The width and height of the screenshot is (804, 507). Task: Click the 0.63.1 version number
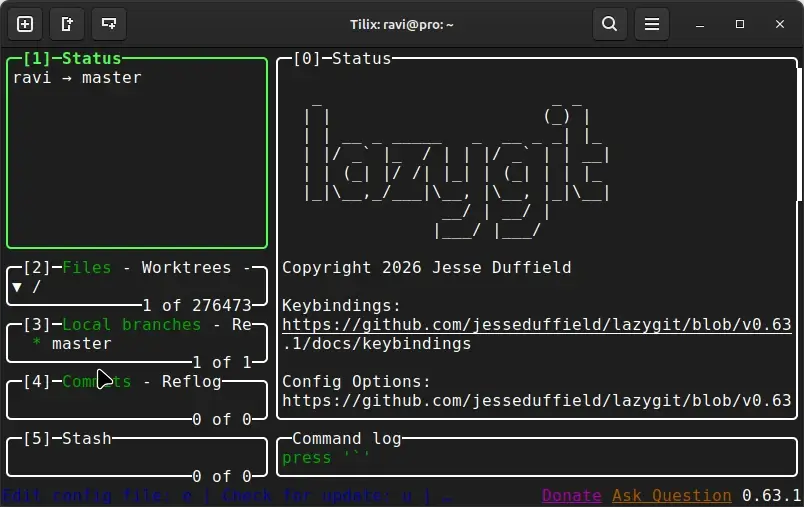tap(771, 495)
